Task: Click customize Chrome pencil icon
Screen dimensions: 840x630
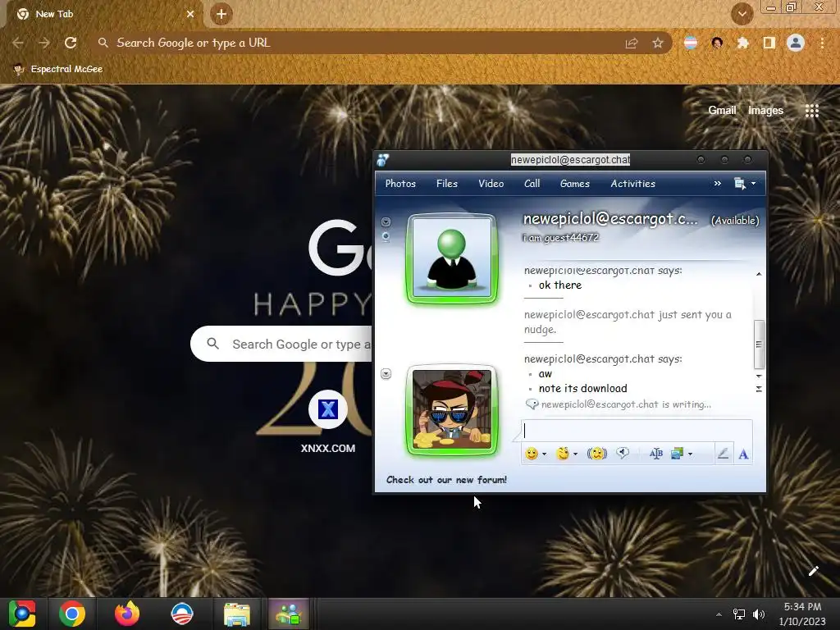Action: [813, 571]
